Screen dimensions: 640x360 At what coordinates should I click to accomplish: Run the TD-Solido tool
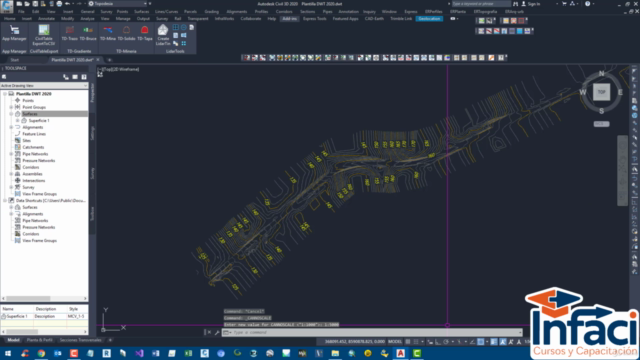coord(126,33)
